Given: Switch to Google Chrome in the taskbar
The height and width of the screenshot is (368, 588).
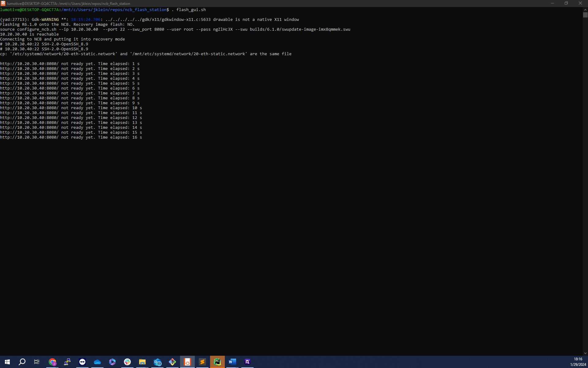Looking at the screenshot, I should (x=52, y=362).
